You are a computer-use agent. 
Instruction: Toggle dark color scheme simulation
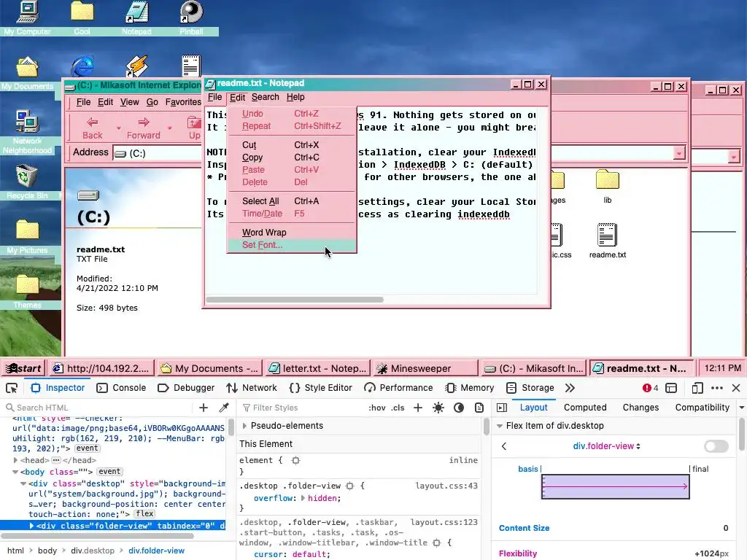pos(459,408)
